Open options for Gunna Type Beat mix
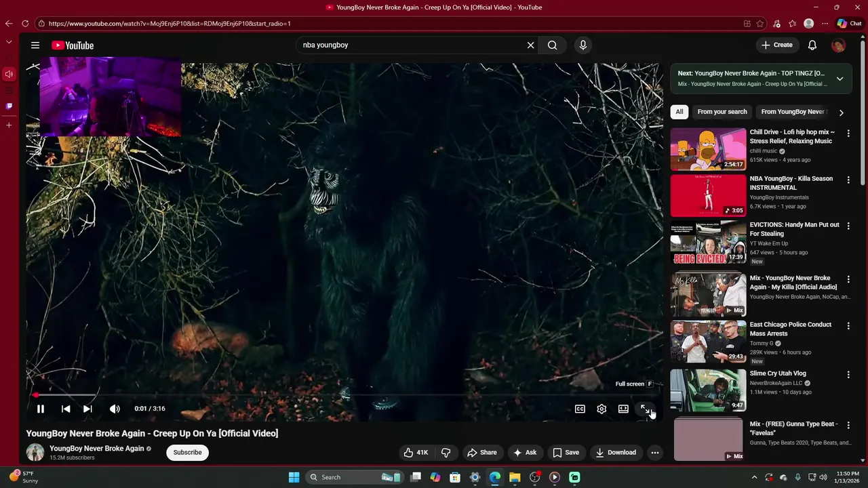The image size is (868, 488). coord(848,425)
